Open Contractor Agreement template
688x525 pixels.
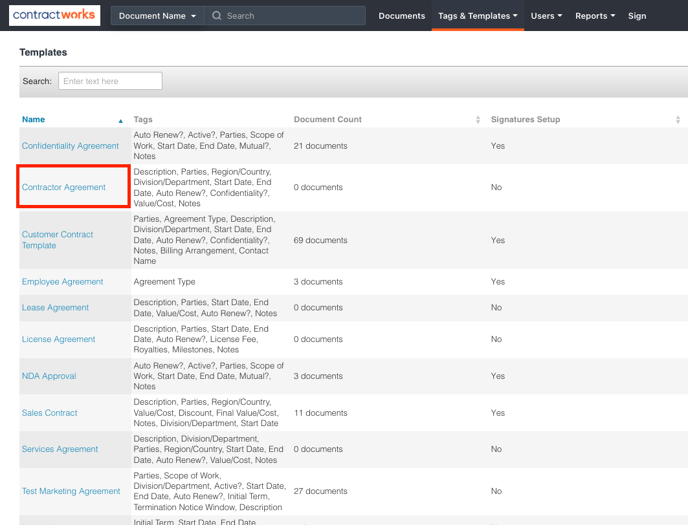click(x=64, y=187)
